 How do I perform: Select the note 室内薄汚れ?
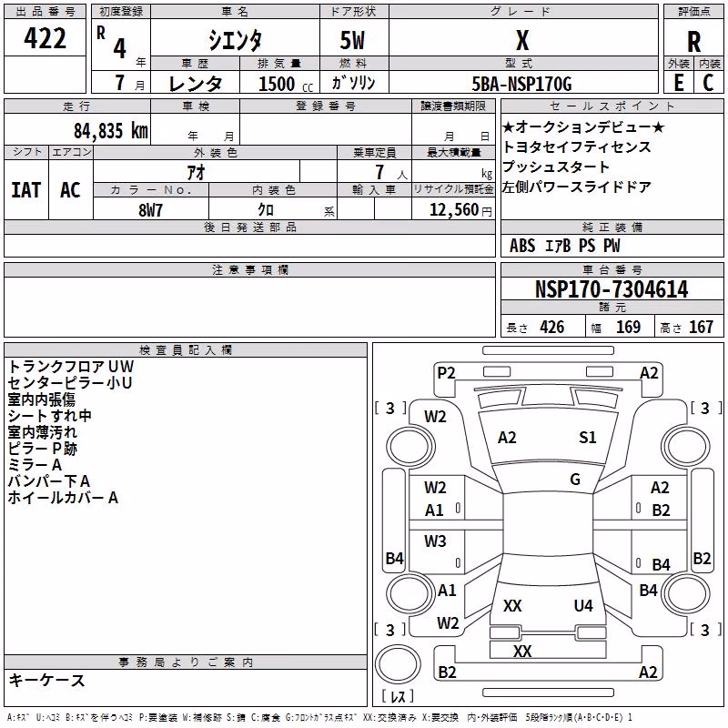click(x=42, y=432)
